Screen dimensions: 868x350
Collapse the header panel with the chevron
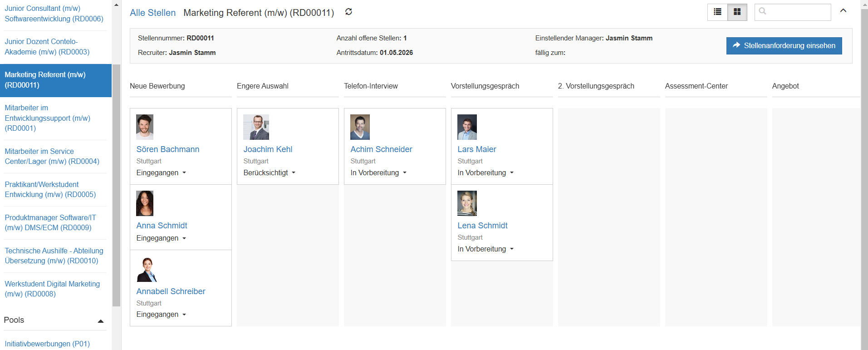pos(843,11)
